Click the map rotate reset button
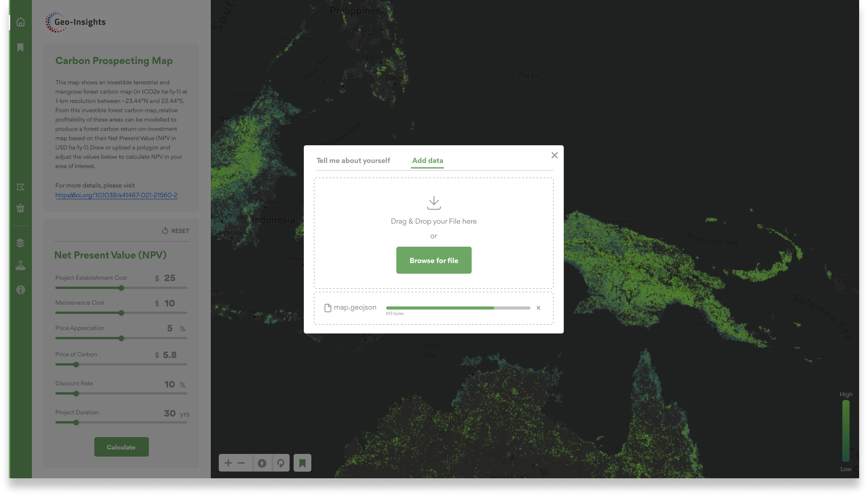The width and height of the screenshot is (868, 496). [x=281, y=463]
